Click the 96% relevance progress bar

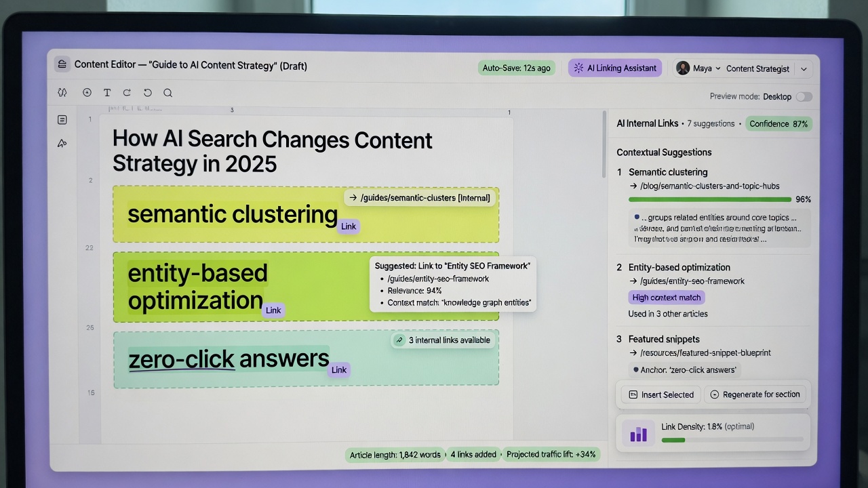coord(710,199)
